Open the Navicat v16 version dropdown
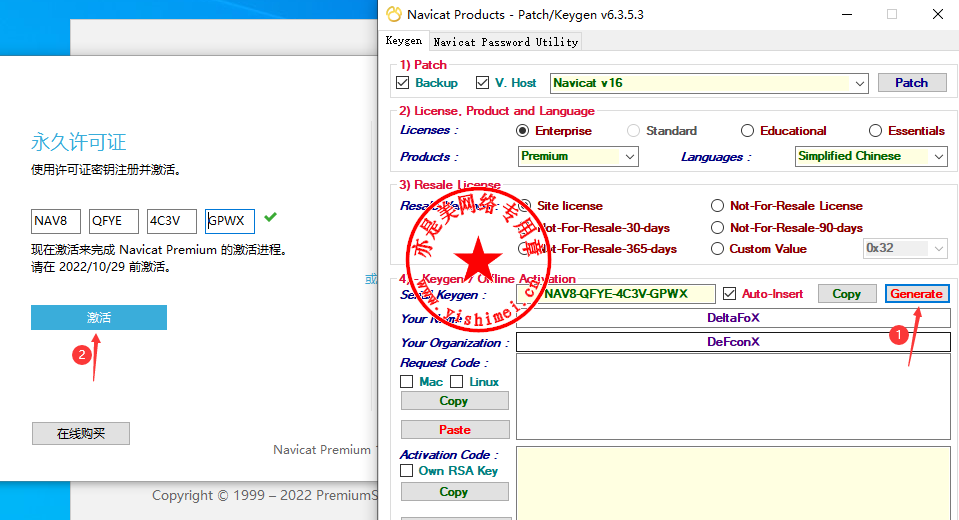This screenshot has height=520, width=959. coord(860,83)
